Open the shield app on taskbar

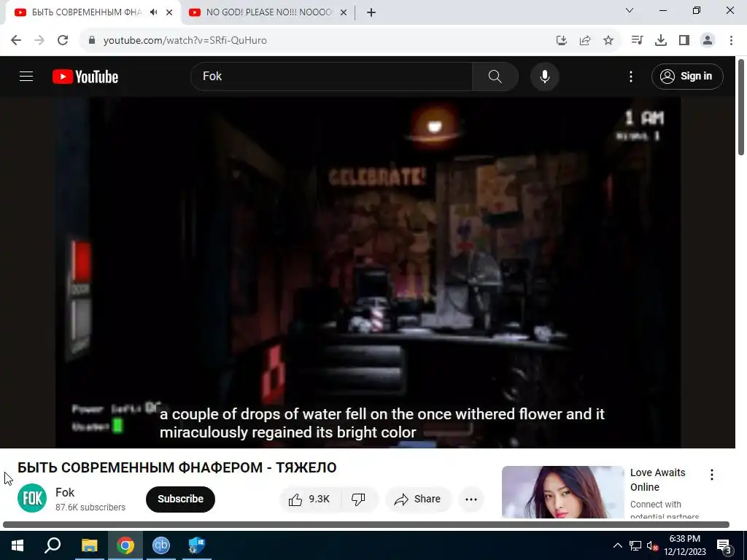point(196,545)
